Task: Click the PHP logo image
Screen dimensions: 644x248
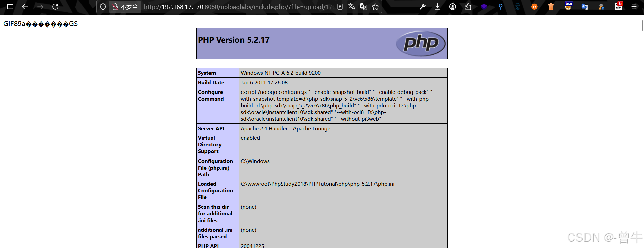Action: (x=421, y=44)
